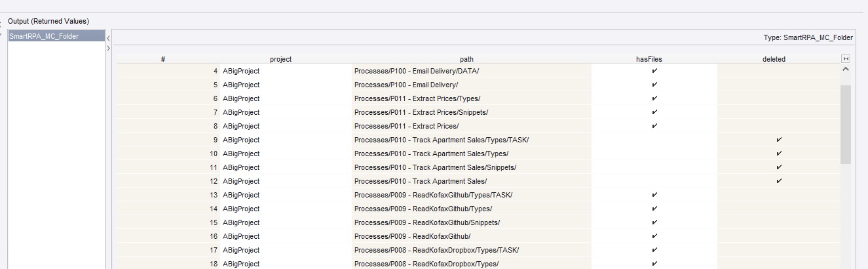Click the hasFiles column header
868x269 pixels.
coord(649,59)
